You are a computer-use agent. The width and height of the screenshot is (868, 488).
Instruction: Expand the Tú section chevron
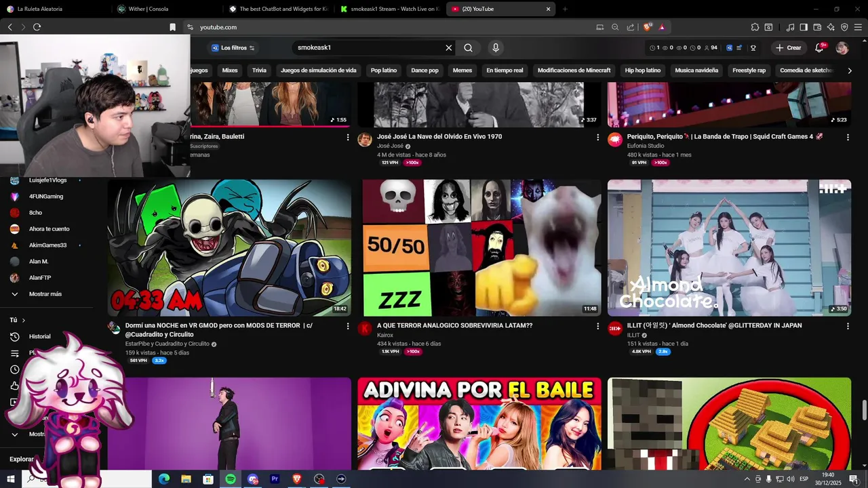23,320
